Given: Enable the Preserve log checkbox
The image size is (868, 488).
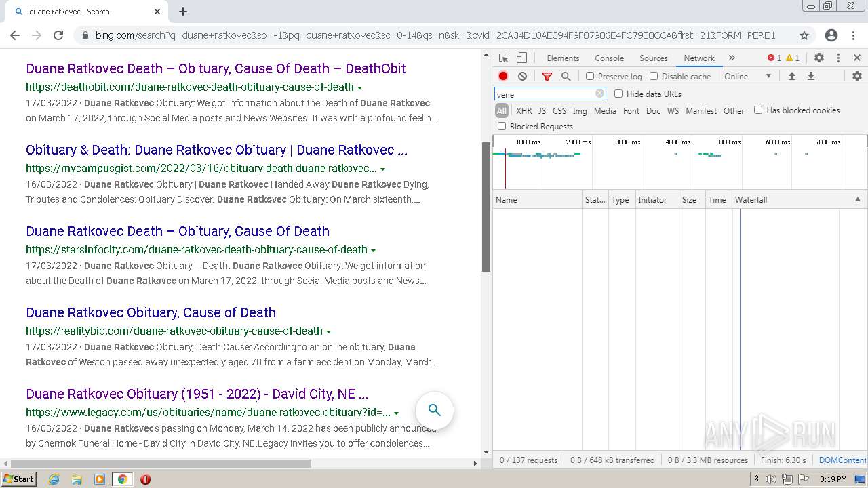Looking at the screenshot, I should pos(590,77).
